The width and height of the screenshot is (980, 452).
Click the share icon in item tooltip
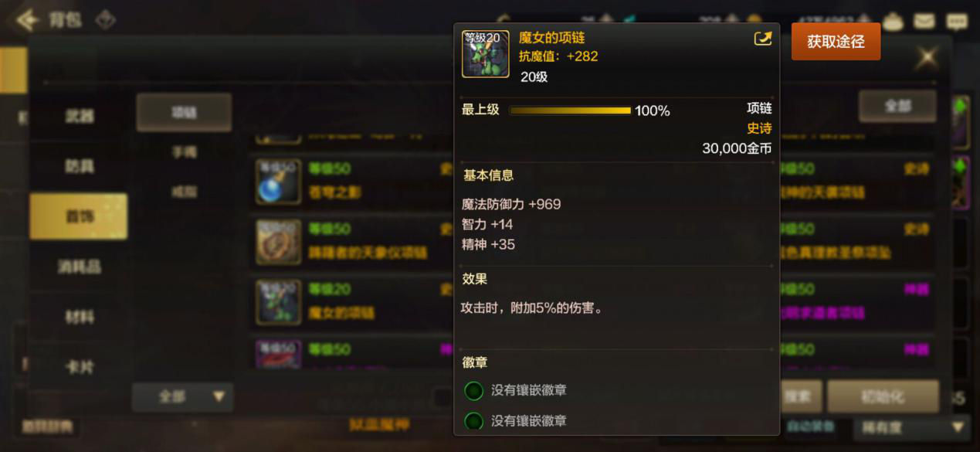point(762,39)
